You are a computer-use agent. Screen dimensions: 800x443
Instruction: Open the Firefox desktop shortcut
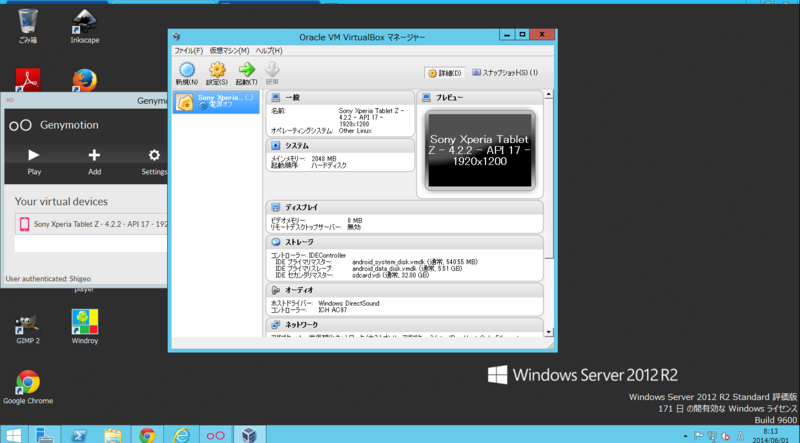pos(85,80)
